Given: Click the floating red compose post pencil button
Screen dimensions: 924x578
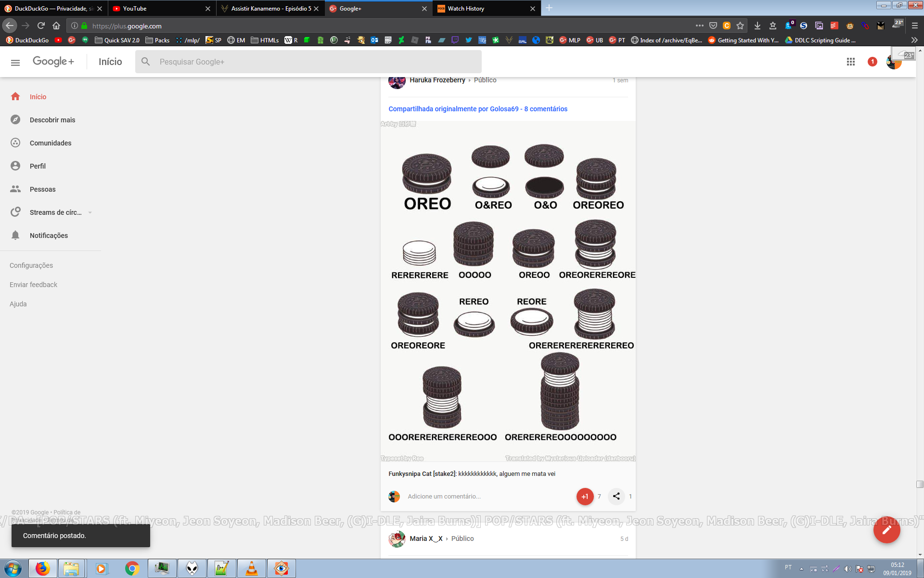Looking at the screenshot, I should coord(886,530).
